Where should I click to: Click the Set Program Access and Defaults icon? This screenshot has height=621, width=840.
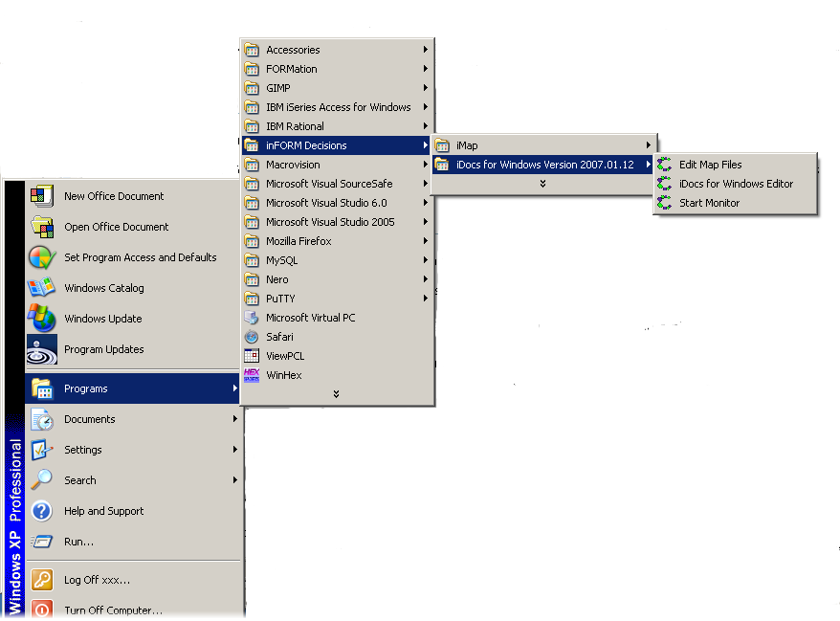point(42,257)
